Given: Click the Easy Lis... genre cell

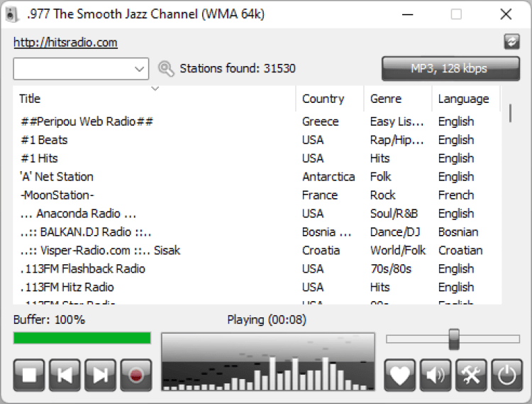Looking at the screenshot, I should (x=397, y=121).
